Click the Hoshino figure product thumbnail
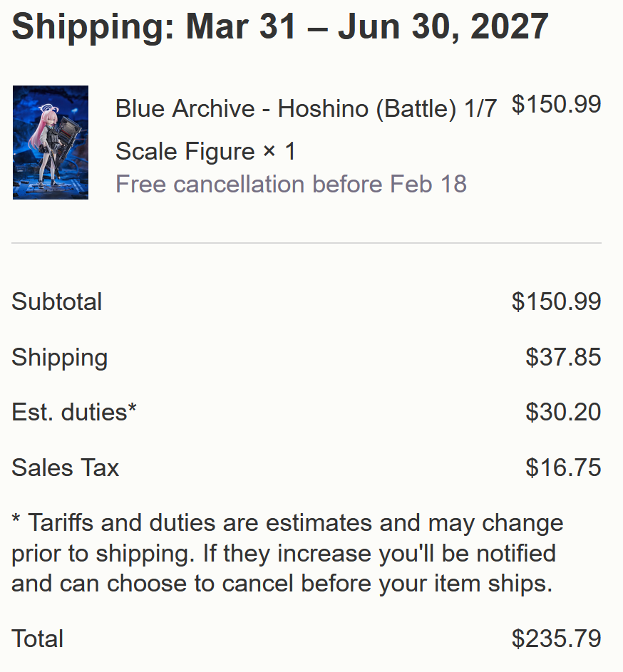 pyautogui.click(x=50, y=143)
